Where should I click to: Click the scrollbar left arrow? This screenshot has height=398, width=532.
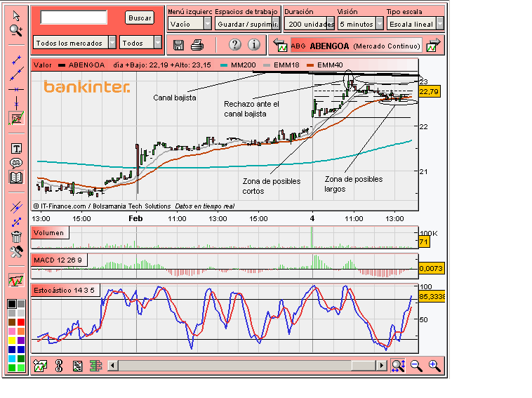[113, 366]
